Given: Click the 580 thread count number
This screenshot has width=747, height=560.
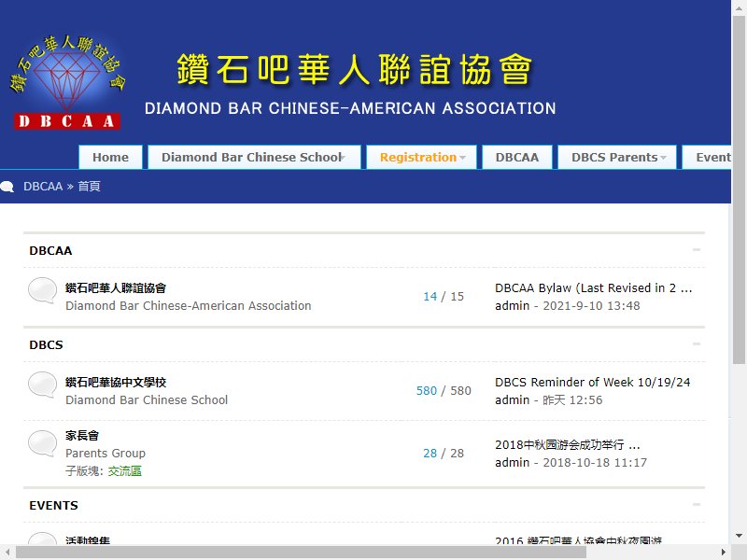Looking at the screenshot, I should coord(427,391).
